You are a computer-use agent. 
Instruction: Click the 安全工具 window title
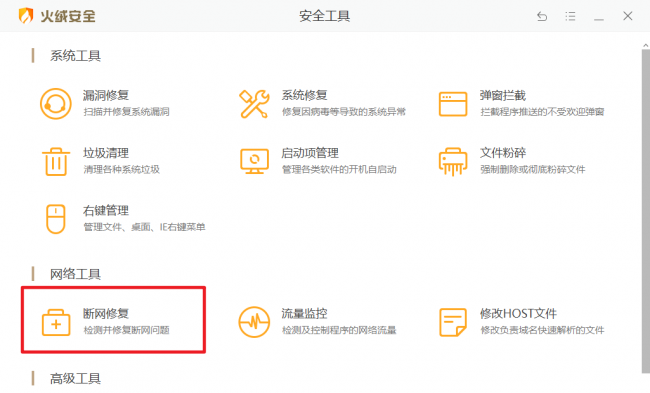(325, 16)
